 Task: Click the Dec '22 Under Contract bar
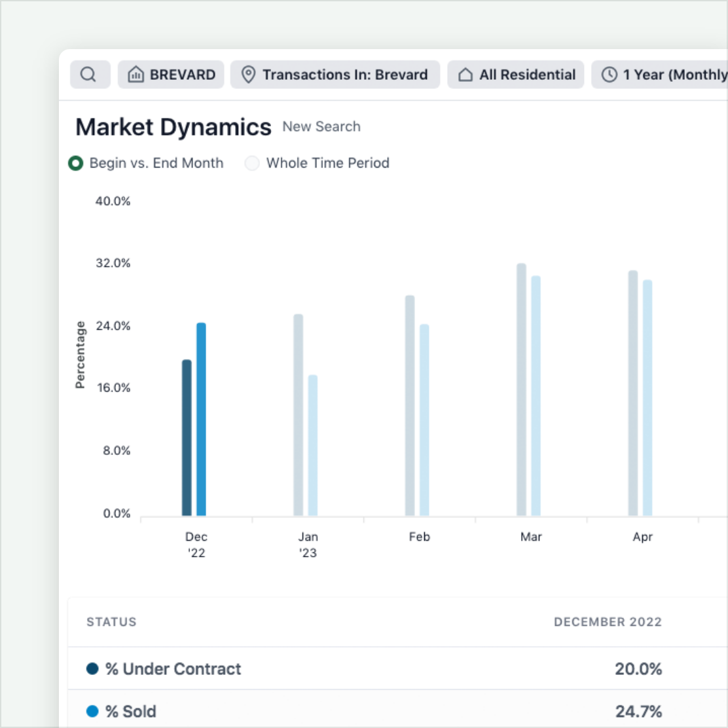[x=187, y=437]
